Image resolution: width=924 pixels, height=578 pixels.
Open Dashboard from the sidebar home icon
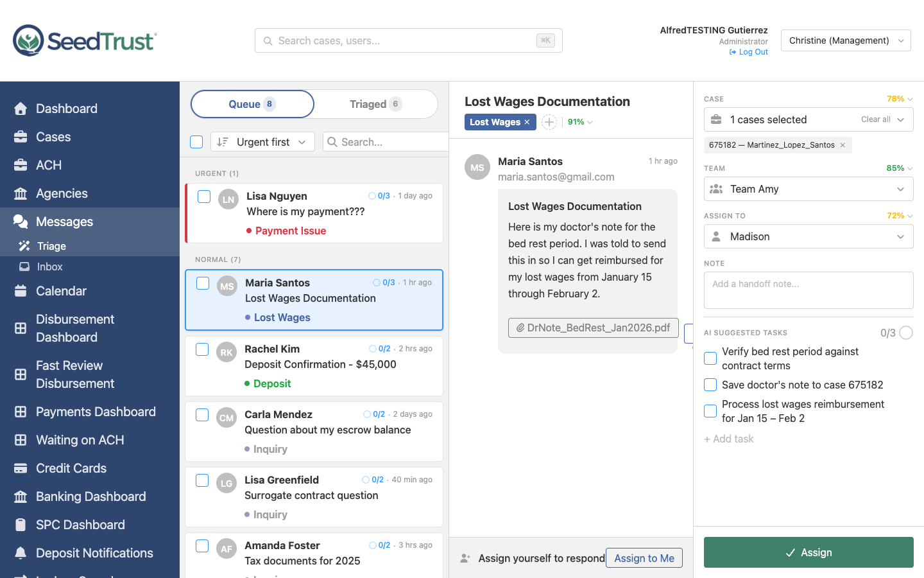pos(21,109)
